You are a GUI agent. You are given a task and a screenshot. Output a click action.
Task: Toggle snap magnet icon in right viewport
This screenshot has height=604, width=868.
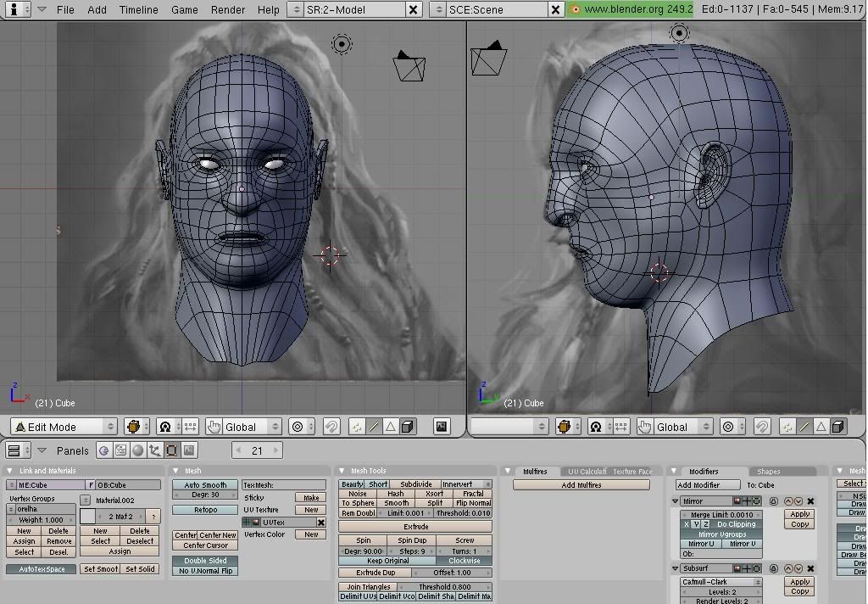tap(762, 427)
